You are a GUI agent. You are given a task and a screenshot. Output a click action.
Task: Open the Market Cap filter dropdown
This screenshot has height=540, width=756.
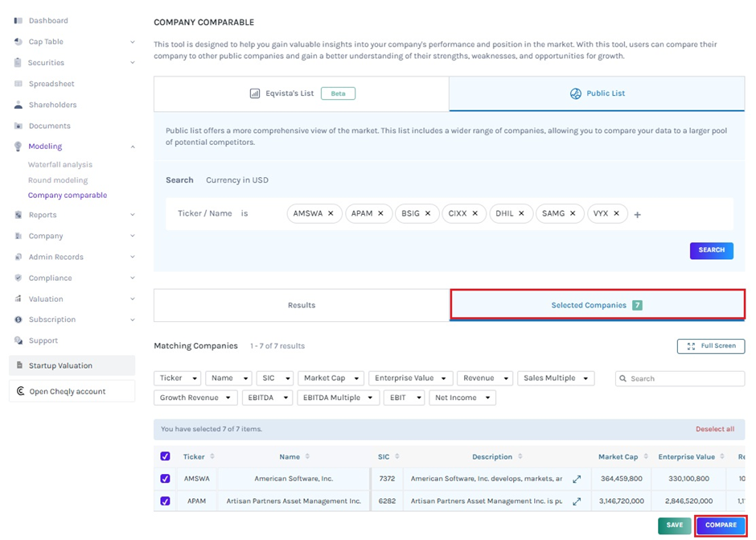tap(331, 378)
